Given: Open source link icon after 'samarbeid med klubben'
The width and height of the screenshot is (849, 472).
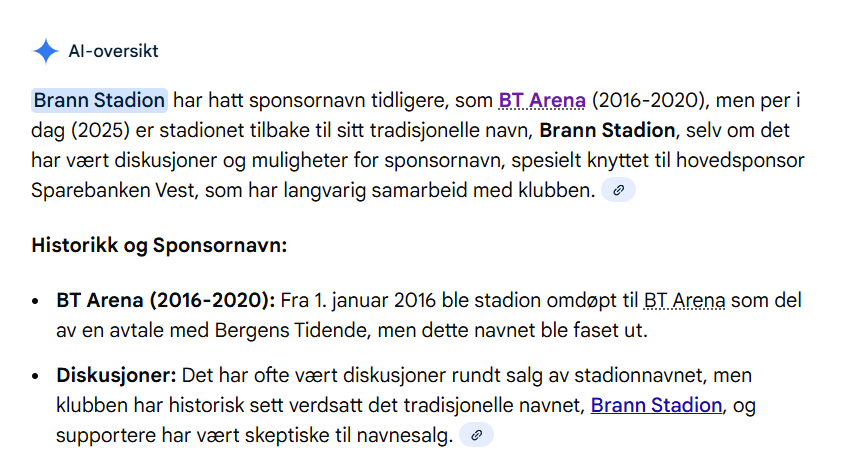Looking at the screenshot, I should tap(619, 190).
